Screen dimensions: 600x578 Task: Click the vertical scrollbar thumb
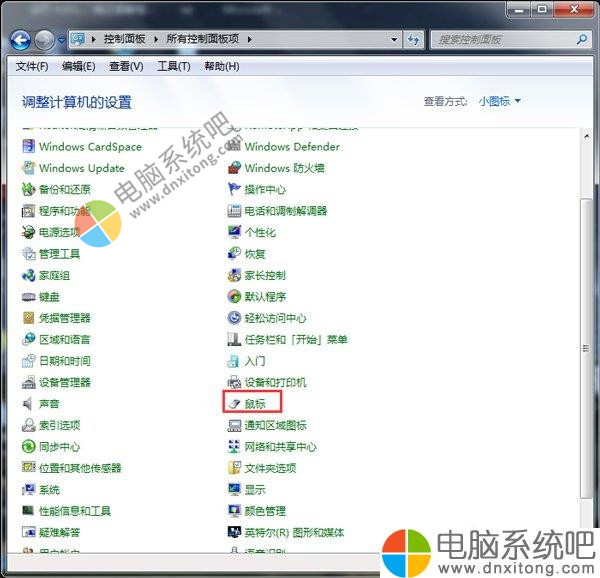click(x=586, y=348)
